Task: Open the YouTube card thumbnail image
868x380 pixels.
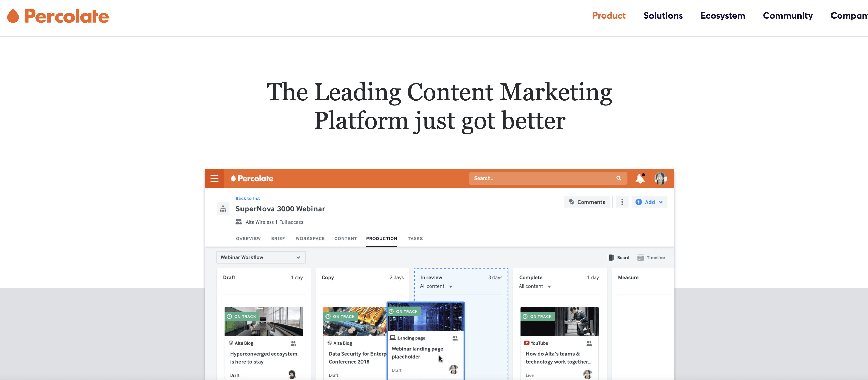Action: pos(559,321)
